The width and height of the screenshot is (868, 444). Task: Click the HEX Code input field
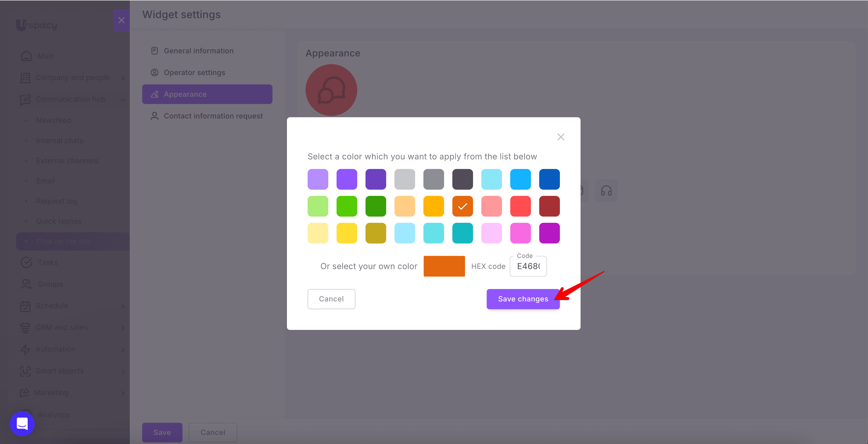[528, 266]
